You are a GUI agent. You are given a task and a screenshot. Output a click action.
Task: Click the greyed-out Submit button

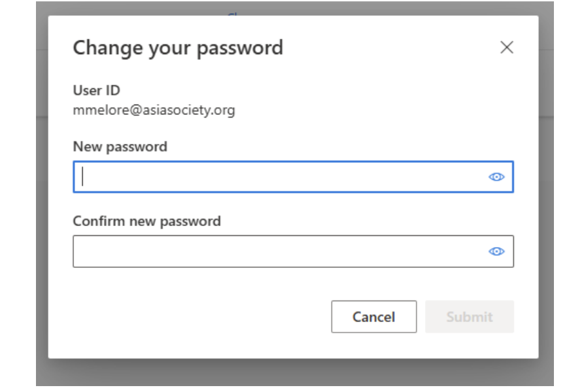[x=469, y=317]
